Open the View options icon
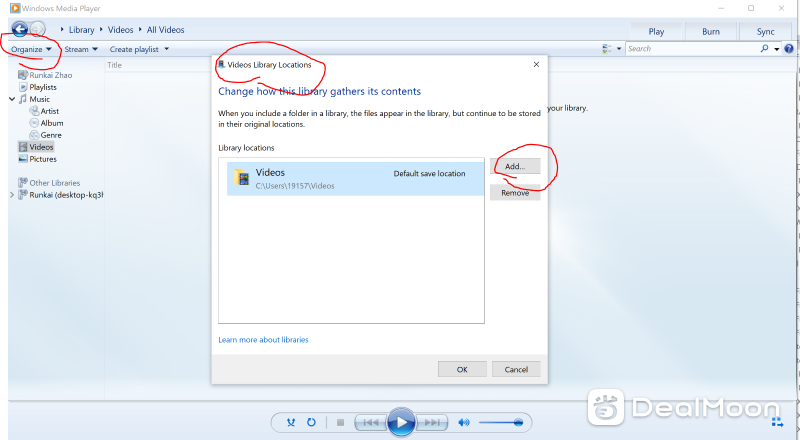The width and height of the screenshot is (800, 440). pos(607,48)
